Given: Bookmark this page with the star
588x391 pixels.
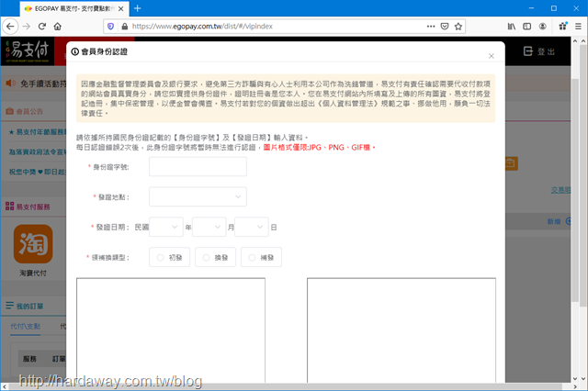Looking at the screenshot, I should [x=458, y=27].
